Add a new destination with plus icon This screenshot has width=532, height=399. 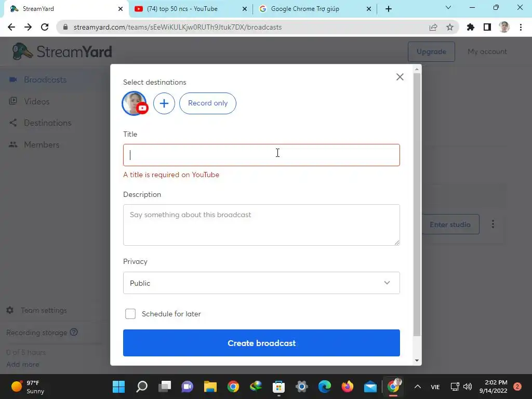click(164, 103)
